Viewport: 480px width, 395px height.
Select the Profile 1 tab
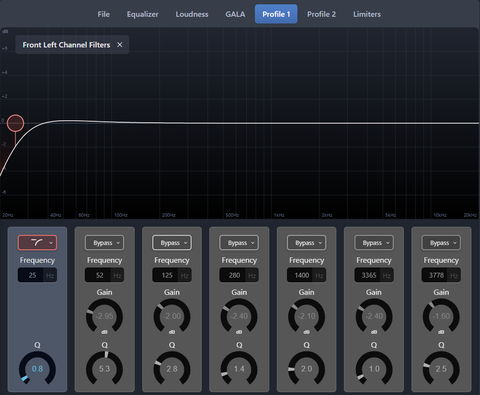pos(276,14)
